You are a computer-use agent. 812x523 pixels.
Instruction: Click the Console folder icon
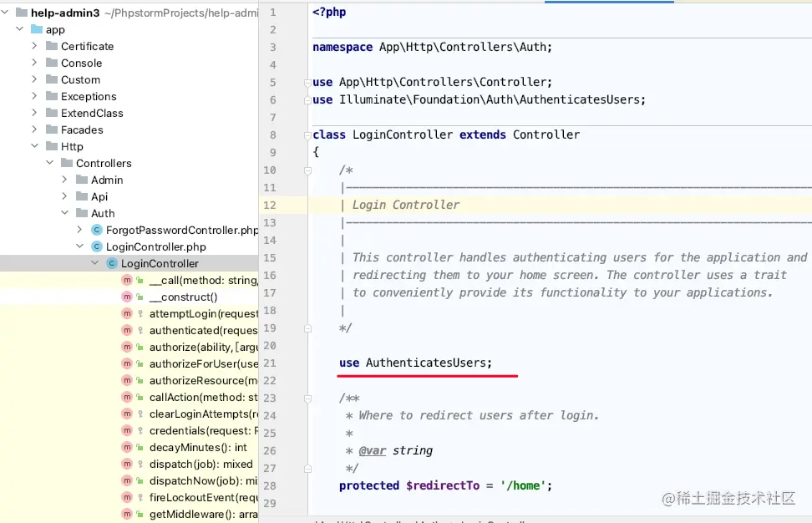51,63
